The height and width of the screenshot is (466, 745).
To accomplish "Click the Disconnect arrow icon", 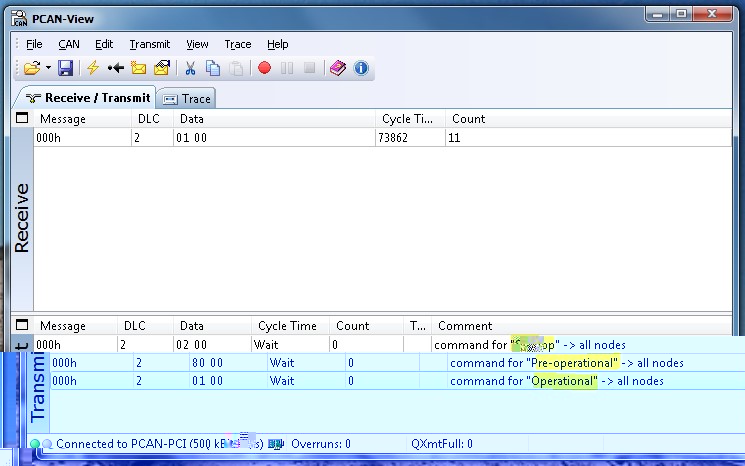I will 115,68.
